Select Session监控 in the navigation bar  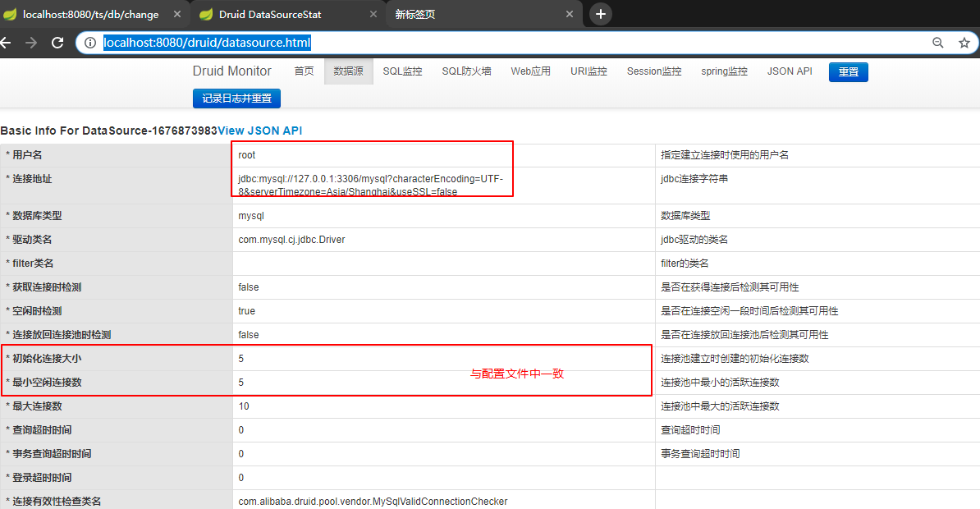(x=654, y=71)
